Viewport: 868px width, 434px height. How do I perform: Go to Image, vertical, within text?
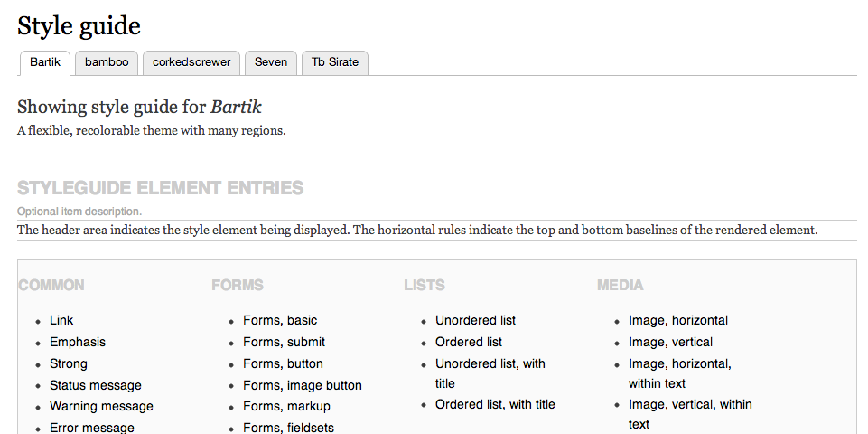point(690,415)
